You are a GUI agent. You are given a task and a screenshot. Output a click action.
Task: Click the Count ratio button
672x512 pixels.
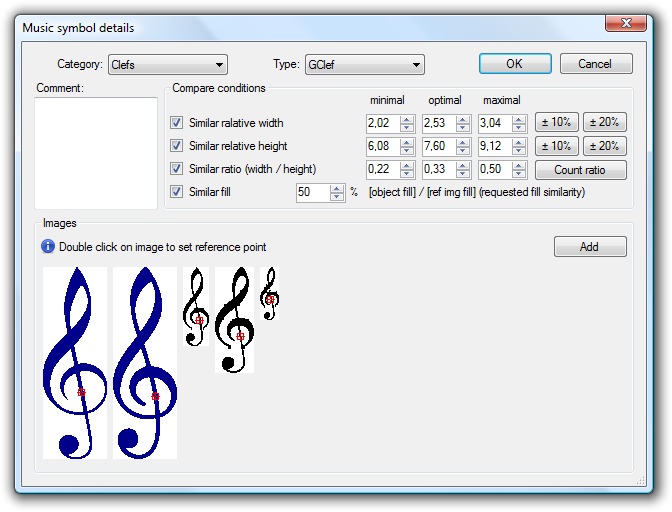click(581, 170)
